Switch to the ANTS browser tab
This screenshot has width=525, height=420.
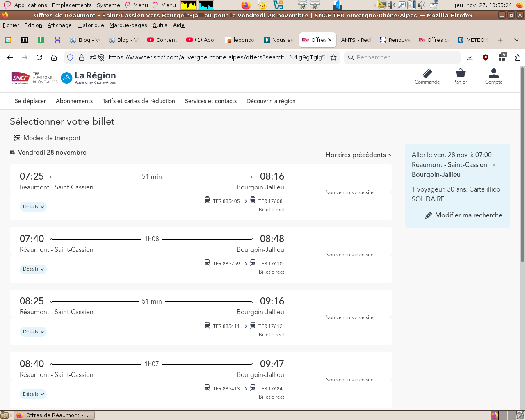(x=355, y=40)
